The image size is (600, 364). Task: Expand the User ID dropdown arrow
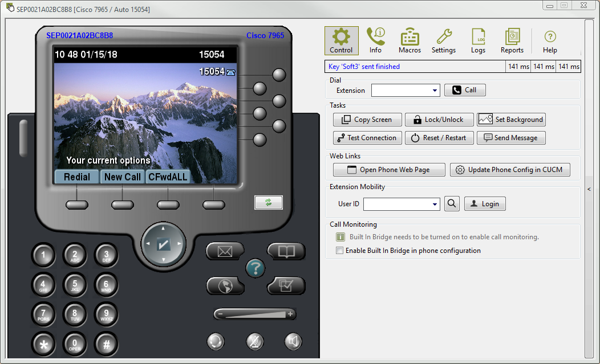click(x=435, y=204)
